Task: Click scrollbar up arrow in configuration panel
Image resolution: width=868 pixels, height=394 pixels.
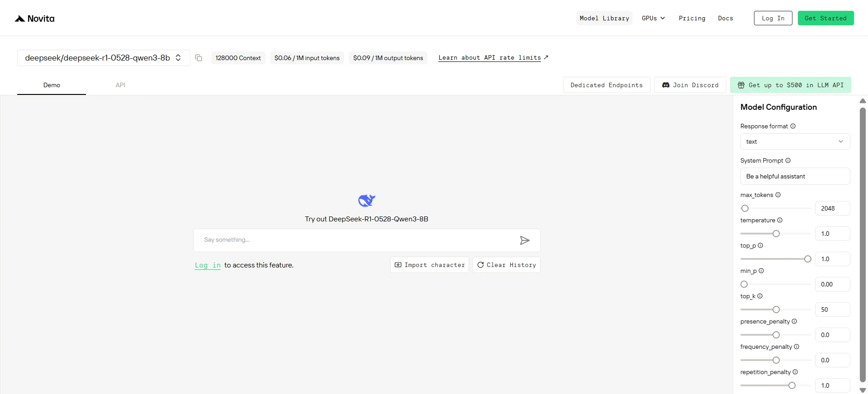Action: pyautogui.click(x=863, y=101)
